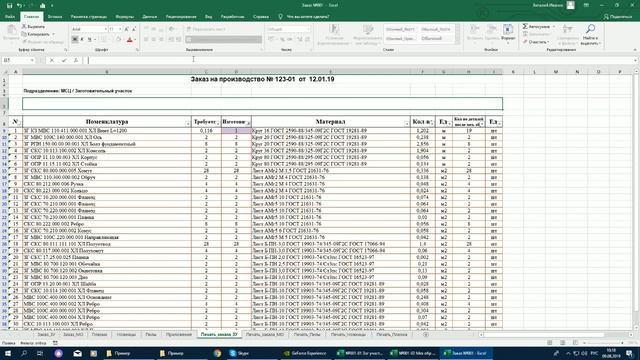Add a new sheet with the plus button
Viewport: 640px width, 360px height.
(426, 334)
